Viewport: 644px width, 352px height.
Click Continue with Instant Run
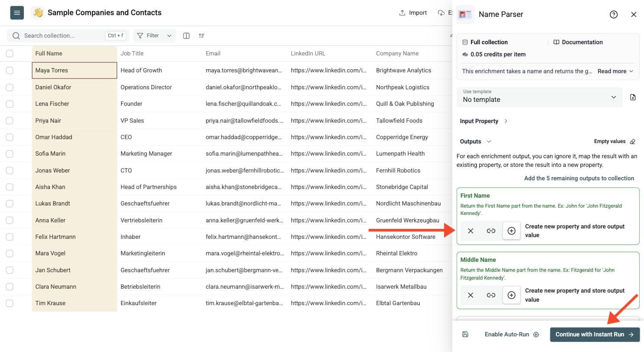(595, 334)
